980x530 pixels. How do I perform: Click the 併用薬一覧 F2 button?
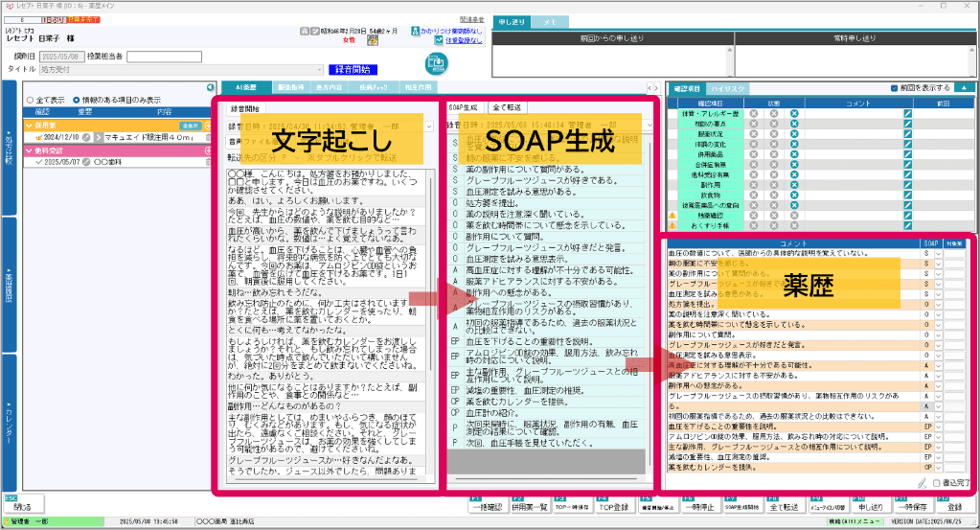click(x=530, y=506)
